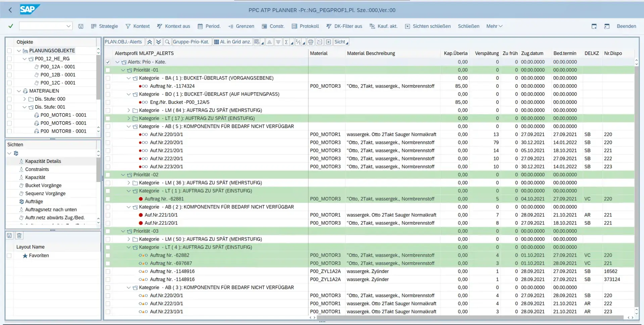Toggle checkbox for Alerts: Prio - Kate. row
The width and height of the screenshot is (644, 325).
click(108, 62)
